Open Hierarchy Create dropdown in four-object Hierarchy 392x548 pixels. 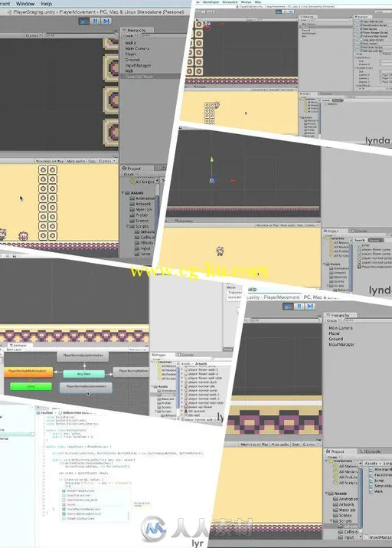(x=332, y=320)
